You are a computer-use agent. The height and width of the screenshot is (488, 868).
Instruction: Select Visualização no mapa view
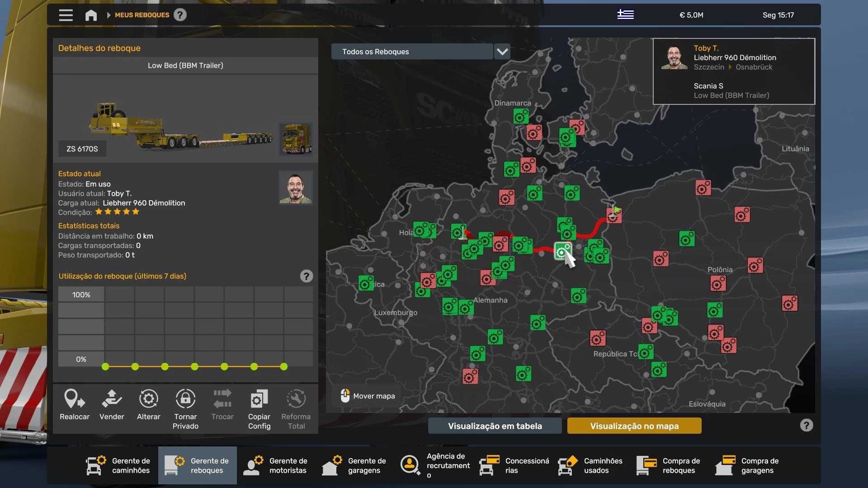pos(634,426)
